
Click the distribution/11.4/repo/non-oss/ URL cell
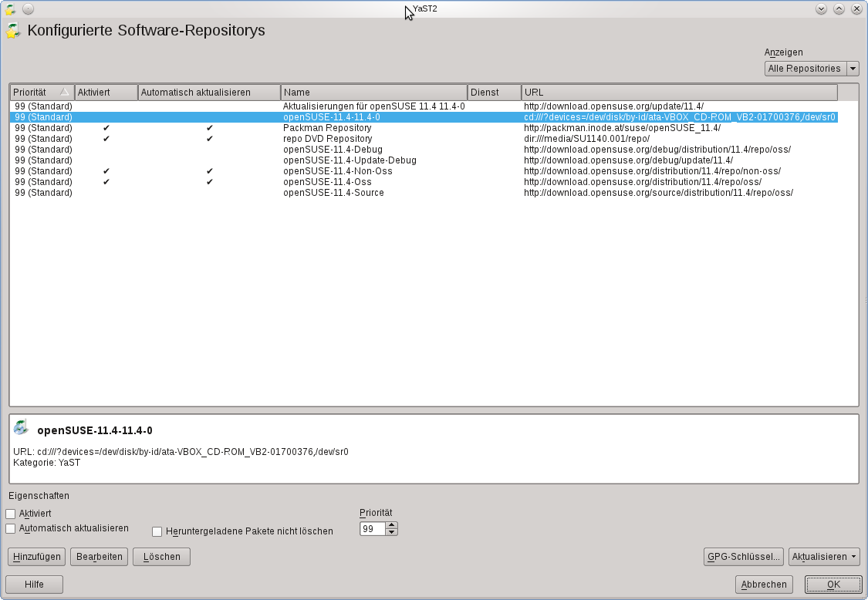pyautogui.click(x=652, y=171)
